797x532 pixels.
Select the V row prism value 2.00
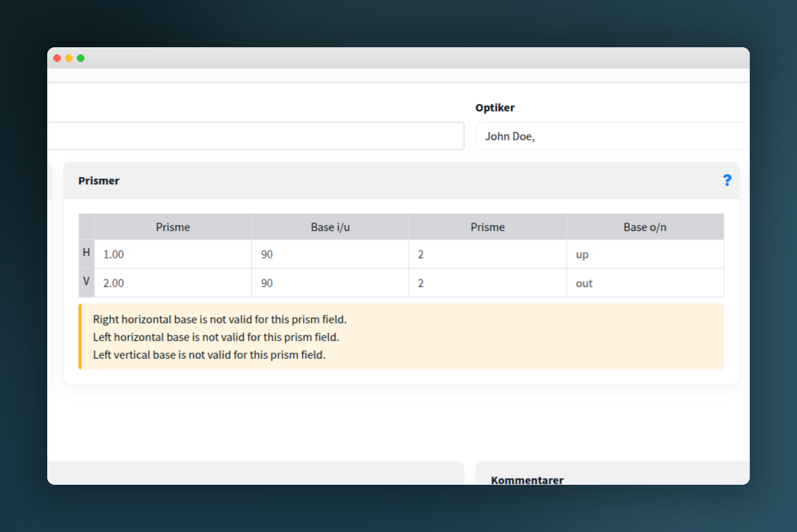pyautogui.click(x=173, y=283)
